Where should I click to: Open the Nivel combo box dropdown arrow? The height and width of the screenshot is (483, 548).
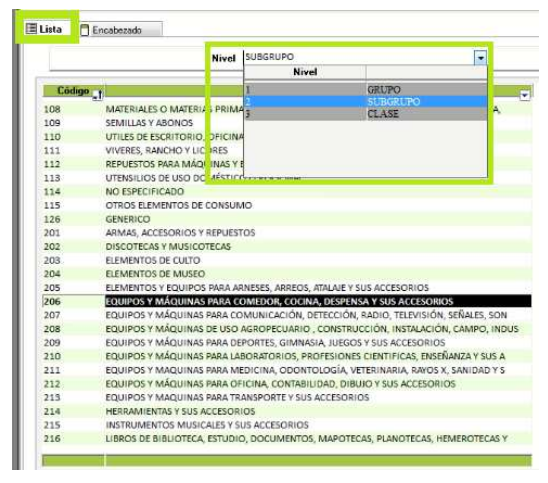(x=481, y=58)
